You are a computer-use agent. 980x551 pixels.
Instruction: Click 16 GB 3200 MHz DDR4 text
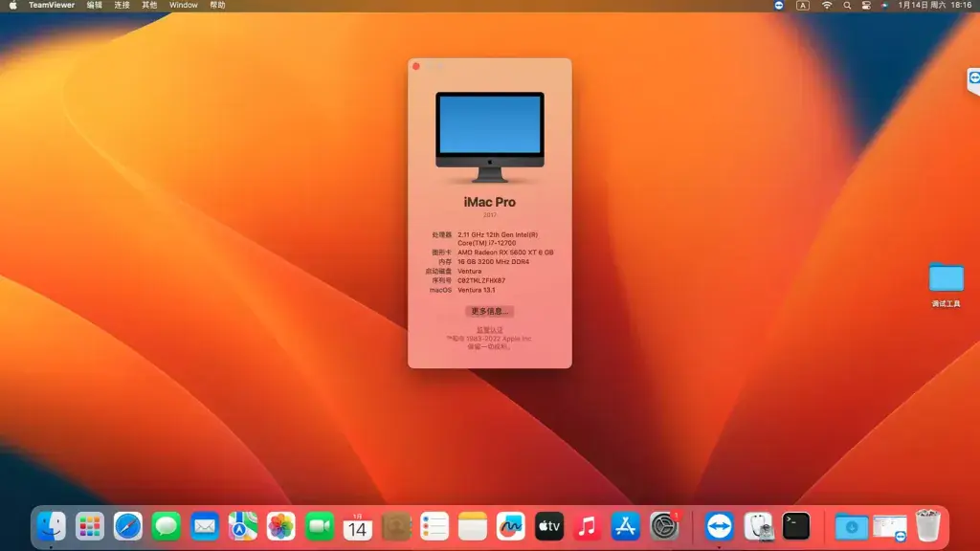pos(493,262)
